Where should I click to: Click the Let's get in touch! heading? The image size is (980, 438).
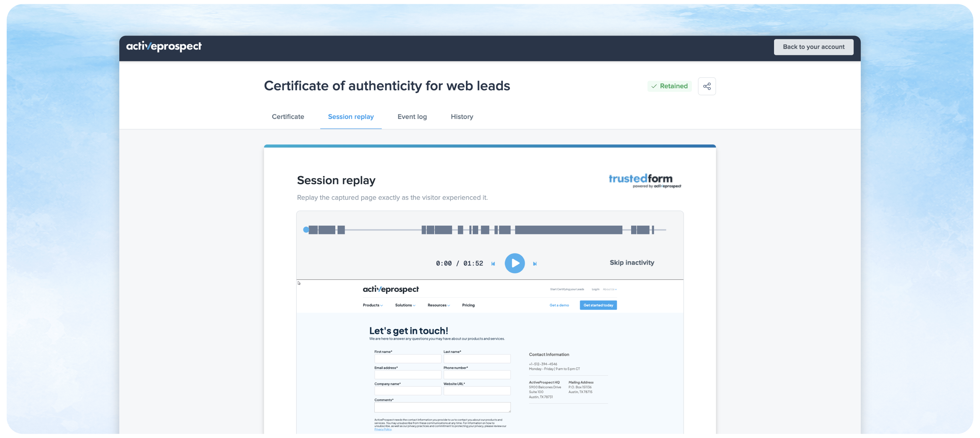coord(409,330)
